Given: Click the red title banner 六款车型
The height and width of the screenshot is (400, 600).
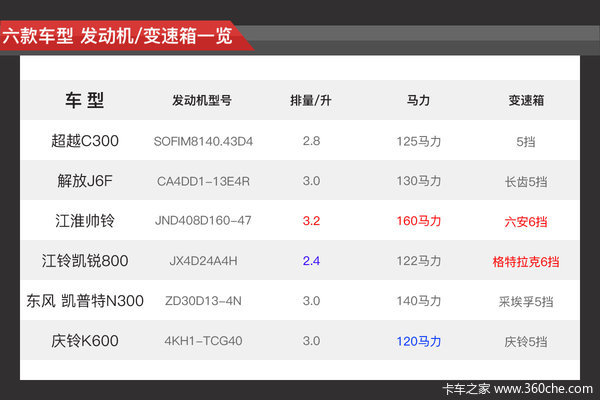Looking at the screenshot, I should [118, 37].
